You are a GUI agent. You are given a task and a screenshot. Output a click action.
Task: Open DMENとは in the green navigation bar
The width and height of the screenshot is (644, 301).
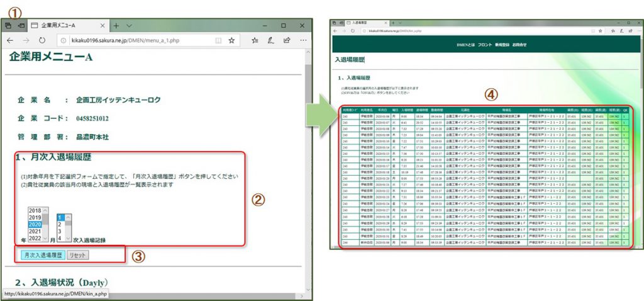click(466, 45)
